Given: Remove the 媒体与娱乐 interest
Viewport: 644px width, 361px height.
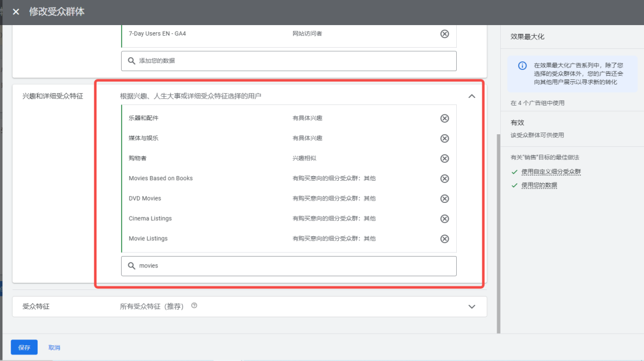Looking at the screenshot, I should point(444,138).
